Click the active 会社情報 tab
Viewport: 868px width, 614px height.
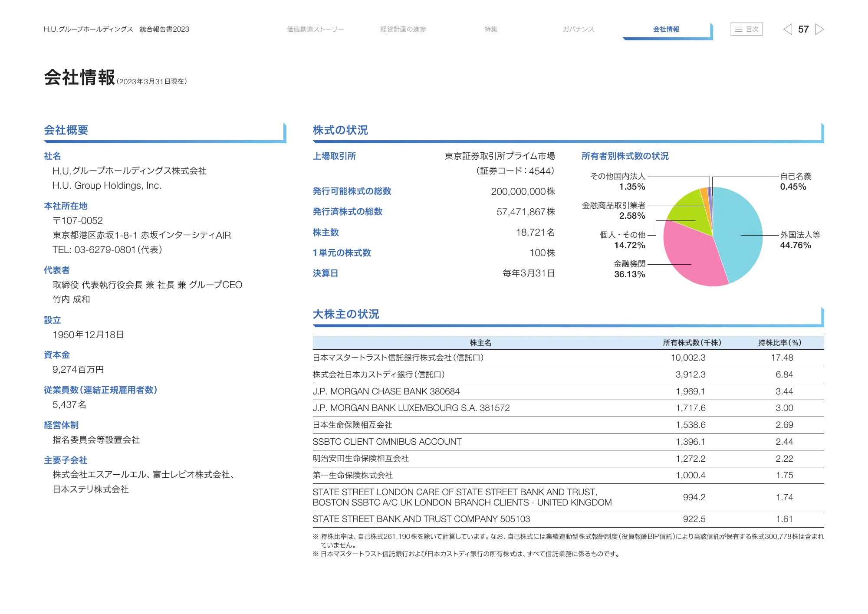click(x=666, y=29)
